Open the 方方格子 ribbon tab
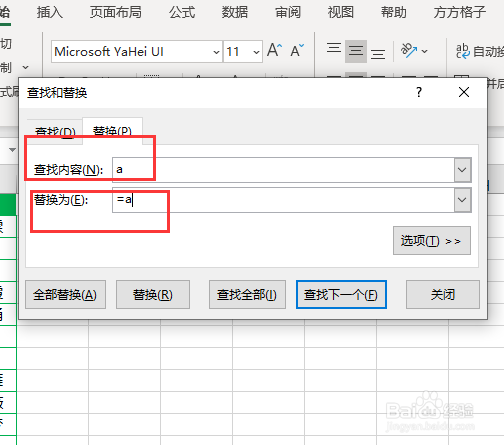Screen dimensions: 504x445 (460, 12)
